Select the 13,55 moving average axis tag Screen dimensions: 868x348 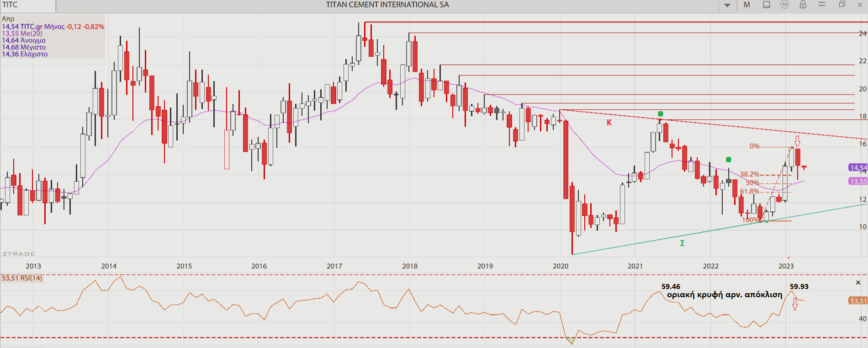click(x=858, y=182)
